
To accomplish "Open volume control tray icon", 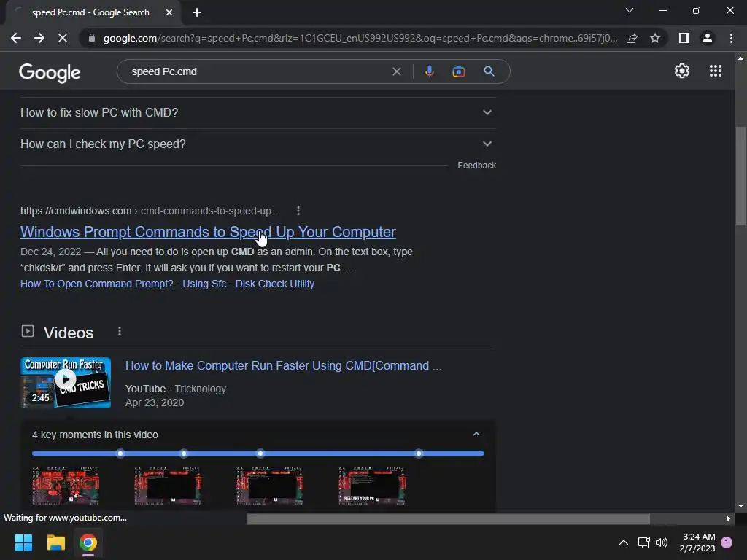I will [x=662, y=542].
